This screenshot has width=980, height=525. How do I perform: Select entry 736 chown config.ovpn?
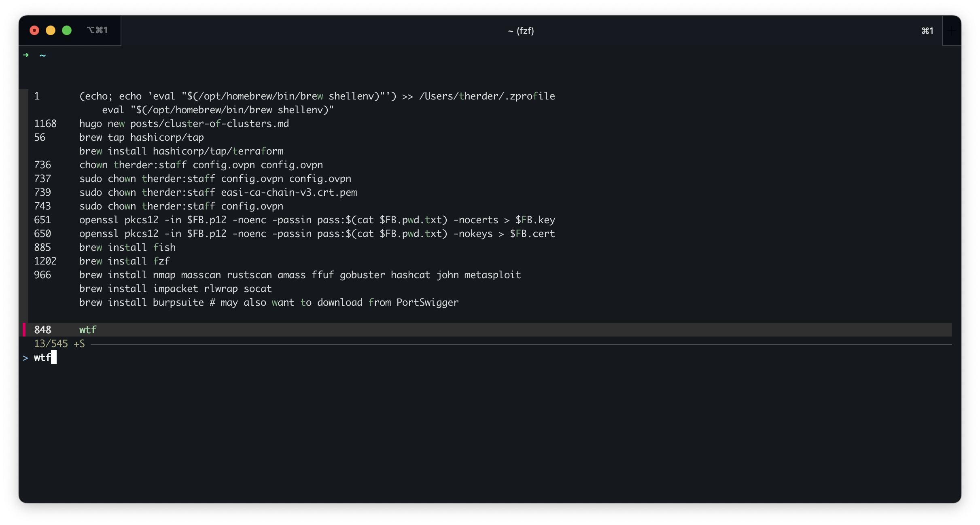pos(201,165)
